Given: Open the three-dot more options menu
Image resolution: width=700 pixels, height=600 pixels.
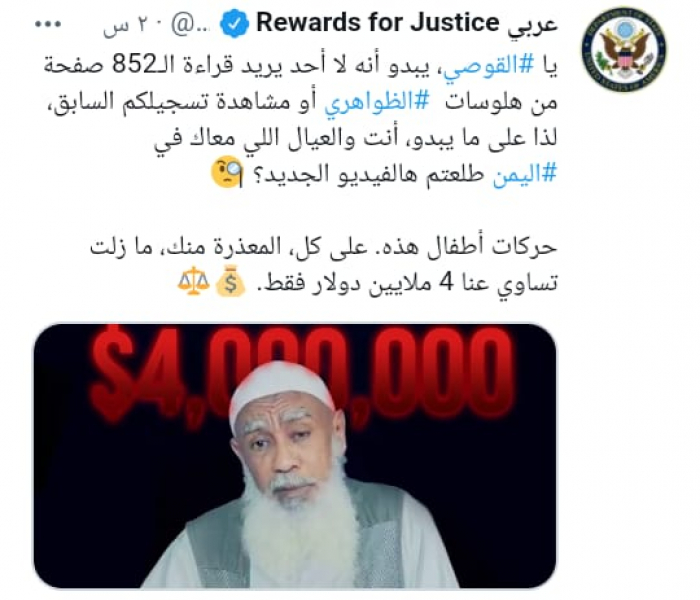Looking at the screenshot, I should 48,25.
